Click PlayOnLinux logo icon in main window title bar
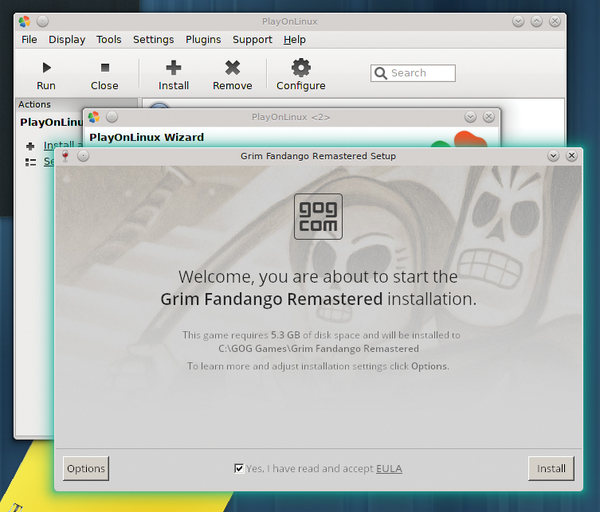This screenshot has height=512, width=600. (24, 21)
